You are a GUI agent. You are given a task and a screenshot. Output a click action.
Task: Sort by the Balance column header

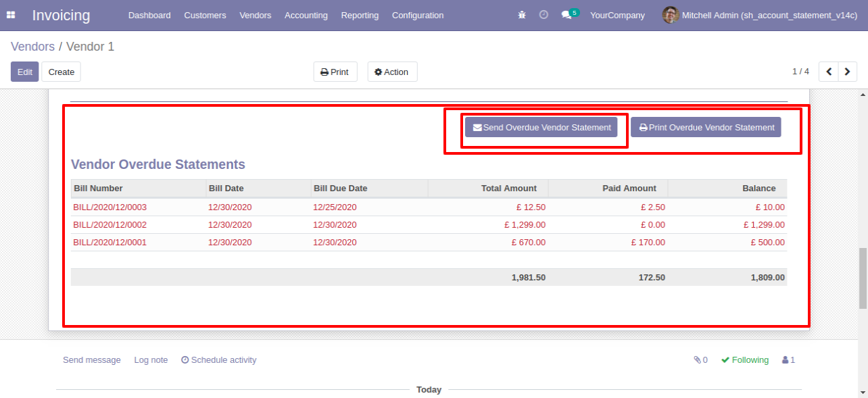(x=727, y=189)
